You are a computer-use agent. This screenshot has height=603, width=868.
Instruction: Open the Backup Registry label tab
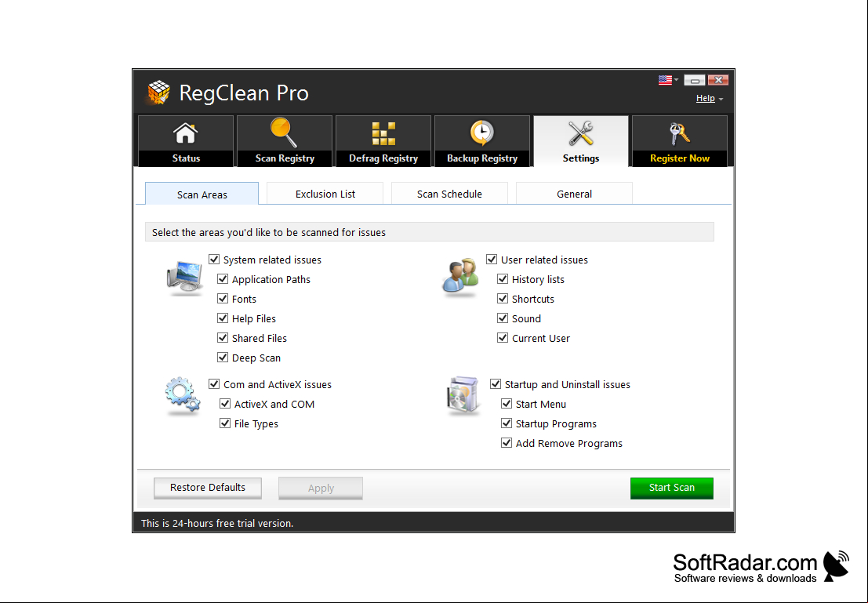[482, 158]
